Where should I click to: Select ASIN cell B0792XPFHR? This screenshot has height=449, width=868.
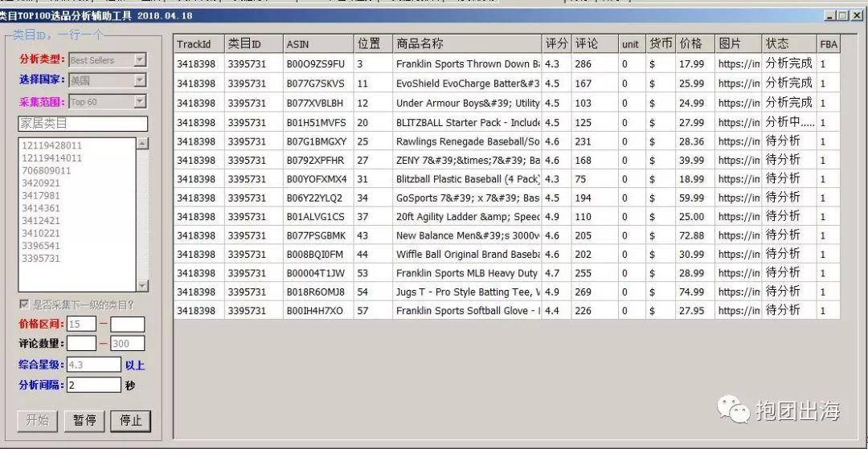coord(318,161)
